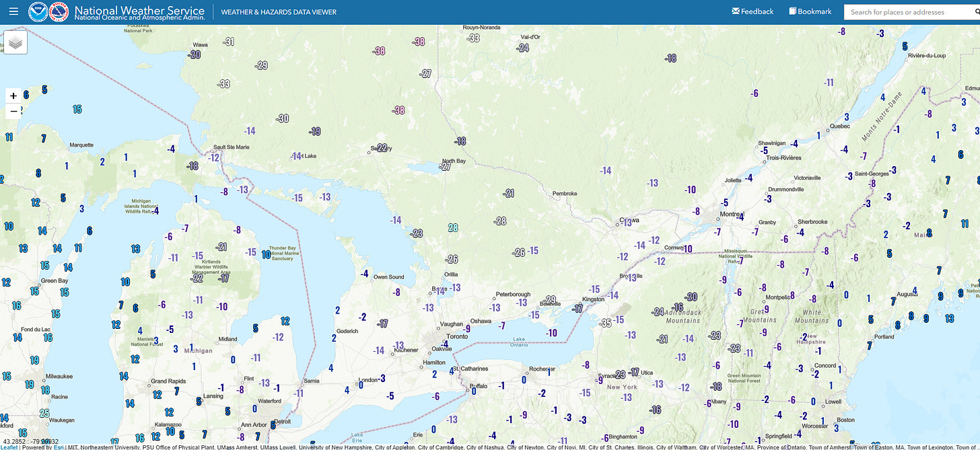The height and width of the screenshot is (450, 980).
Task: Click the Albany city label
Action: click(718, 401)
